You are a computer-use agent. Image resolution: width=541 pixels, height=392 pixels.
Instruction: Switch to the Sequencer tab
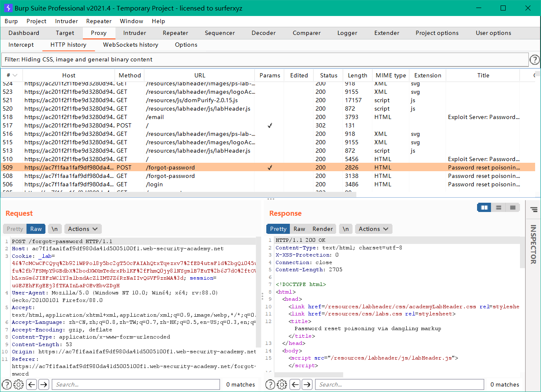220,33
